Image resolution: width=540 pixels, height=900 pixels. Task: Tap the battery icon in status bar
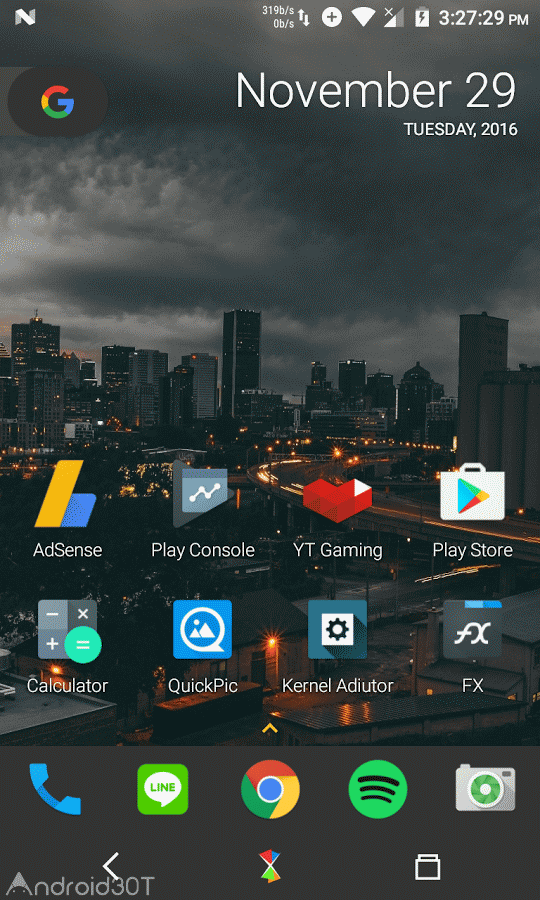pos(422,18)
